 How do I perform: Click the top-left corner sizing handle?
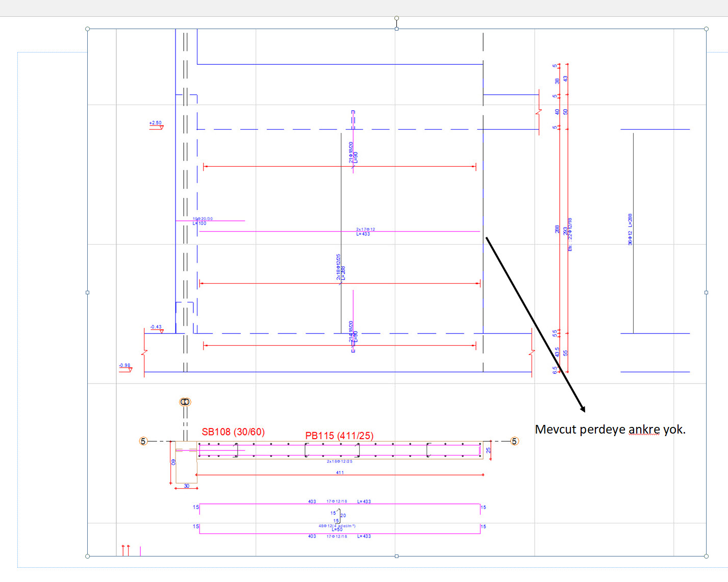click(x=87, y=29)
